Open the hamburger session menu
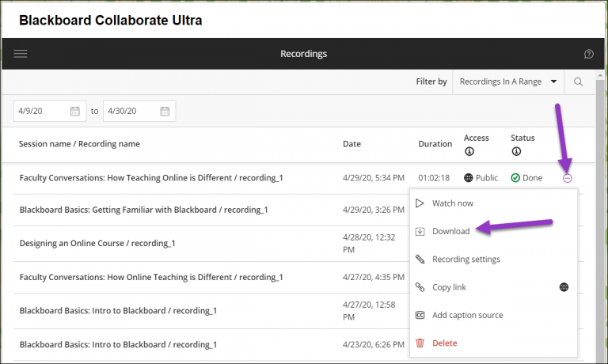Viewport: 608px width, 364px height. 21,54
